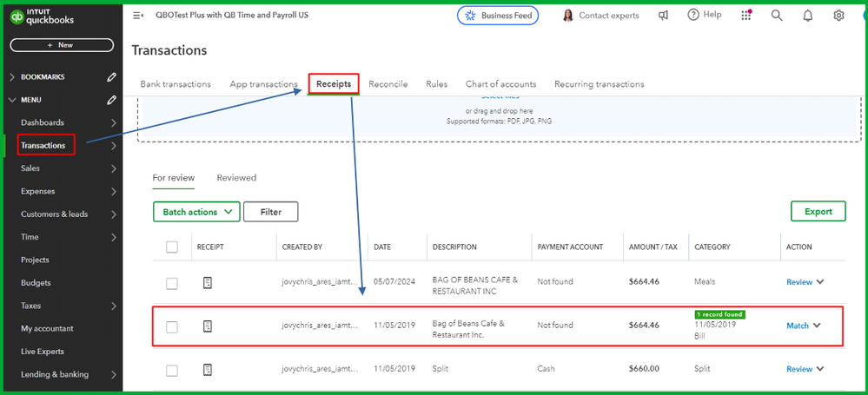Expand Expenses submenu arrow
868x395 pixels.
click(x=114, y=191)
